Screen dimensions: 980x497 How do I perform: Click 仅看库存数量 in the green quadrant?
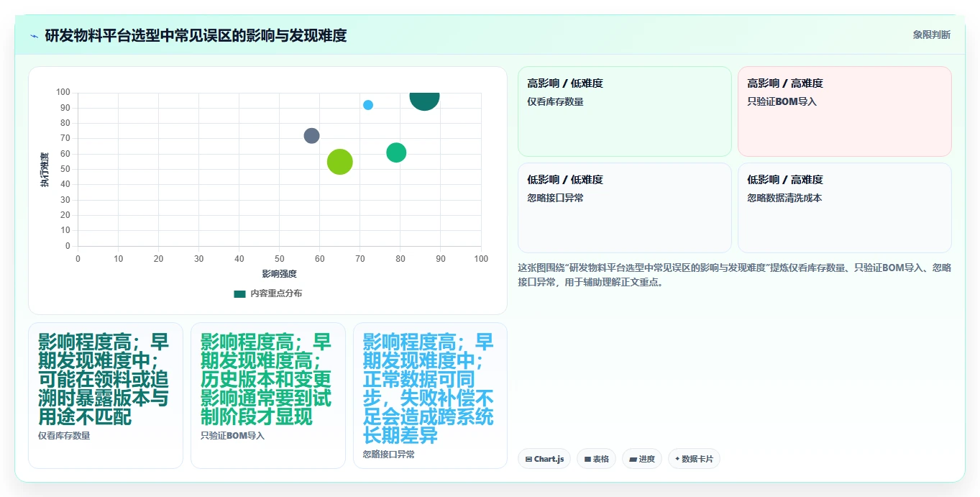555,101
